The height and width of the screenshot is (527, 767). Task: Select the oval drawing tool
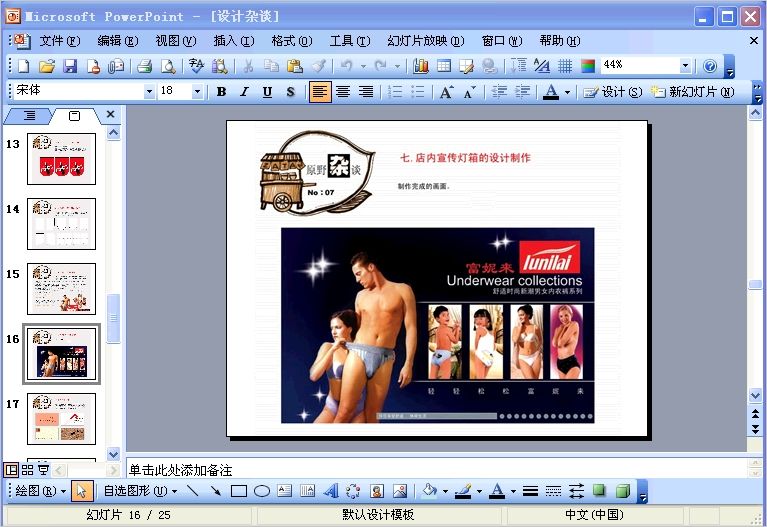pos(262,490)
